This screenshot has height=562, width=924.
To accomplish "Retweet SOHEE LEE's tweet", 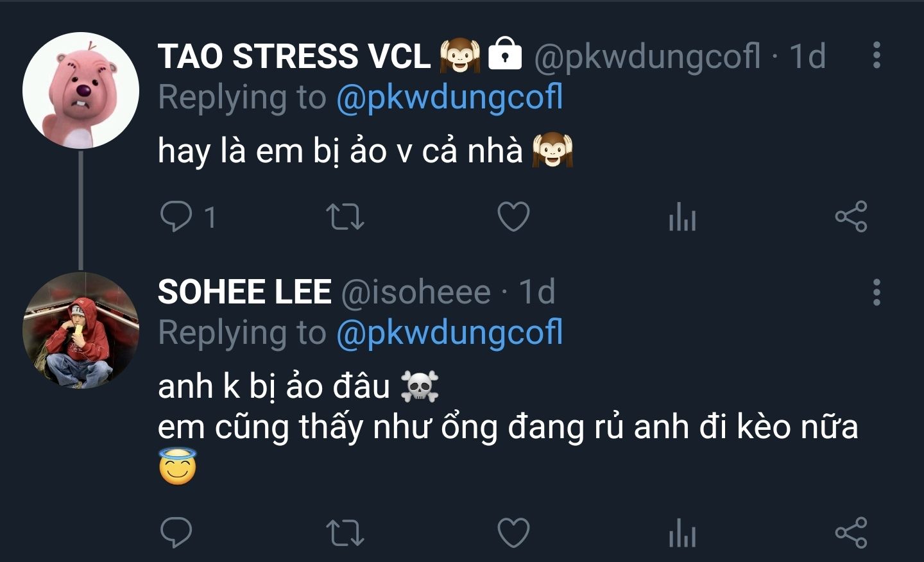I will coord(345,532).
